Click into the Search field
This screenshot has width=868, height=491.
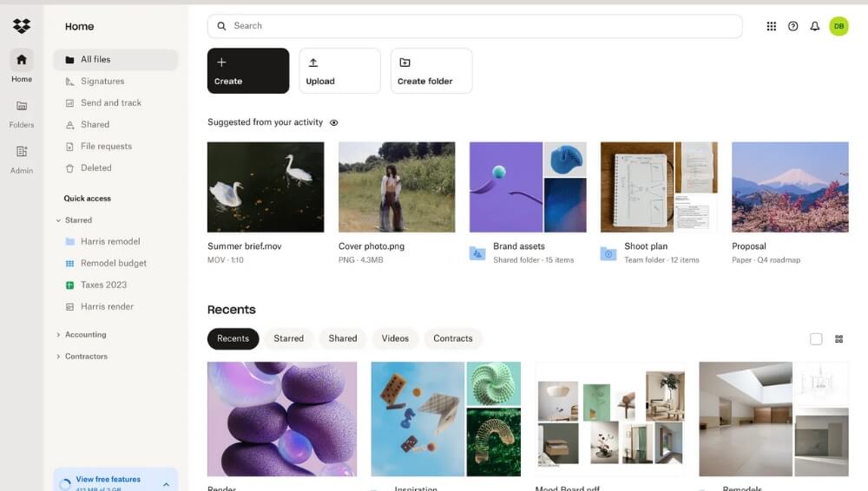pyautogui.click(x=475, y=26)
